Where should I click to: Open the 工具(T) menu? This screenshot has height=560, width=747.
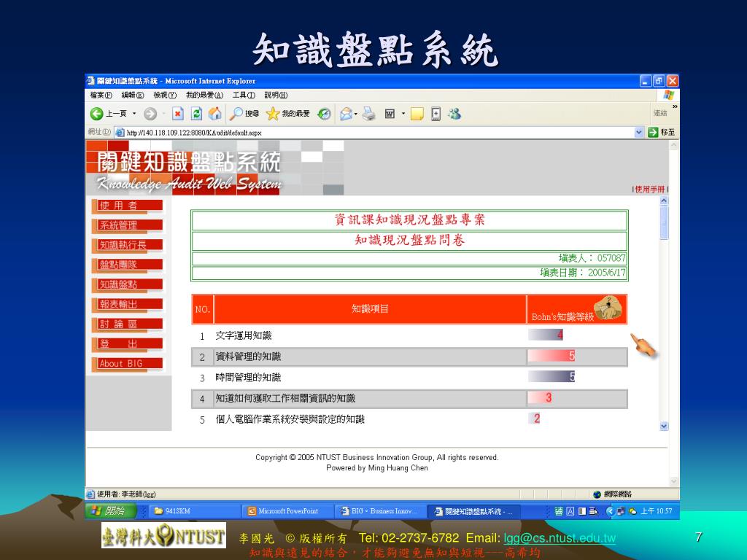tap(244, 96)
